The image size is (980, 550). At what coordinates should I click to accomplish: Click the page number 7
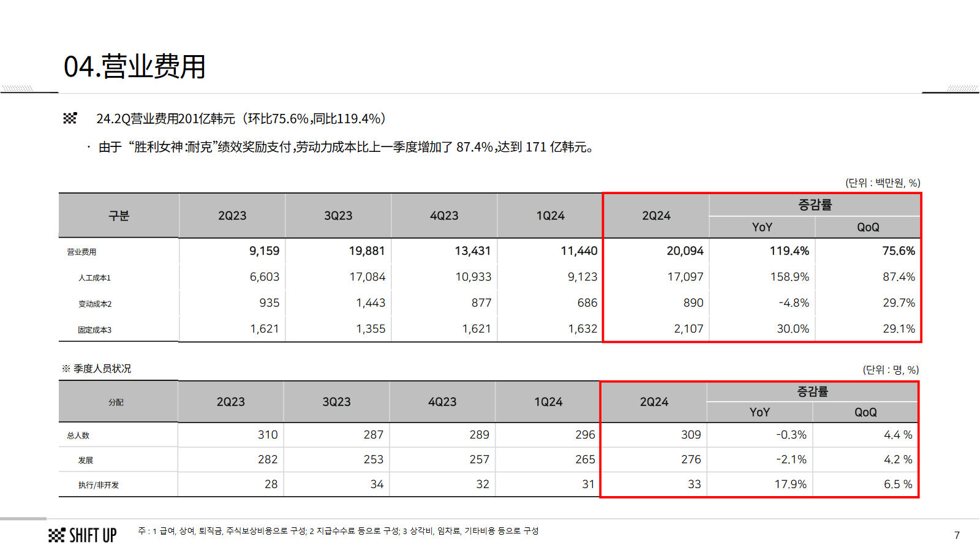point(957,535)
